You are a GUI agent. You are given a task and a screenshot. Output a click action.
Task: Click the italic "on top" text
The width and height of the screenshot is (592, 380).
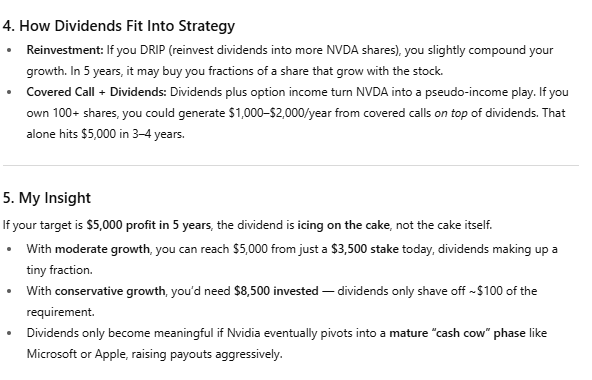[451, 113]
